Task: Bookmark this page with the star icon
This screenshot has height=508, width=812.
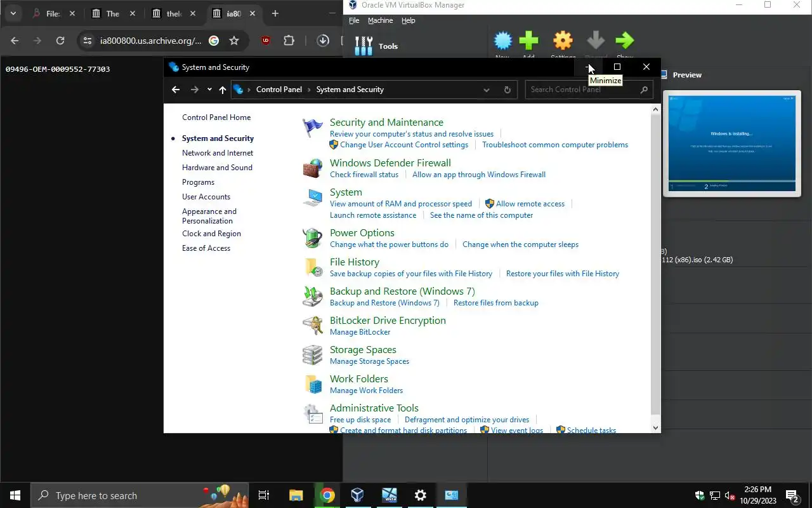Action: pos(234,41)
